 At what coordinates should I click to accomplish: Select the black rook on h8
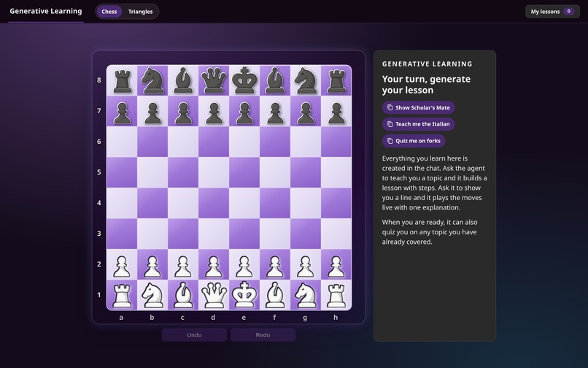[x=336, y=80]
